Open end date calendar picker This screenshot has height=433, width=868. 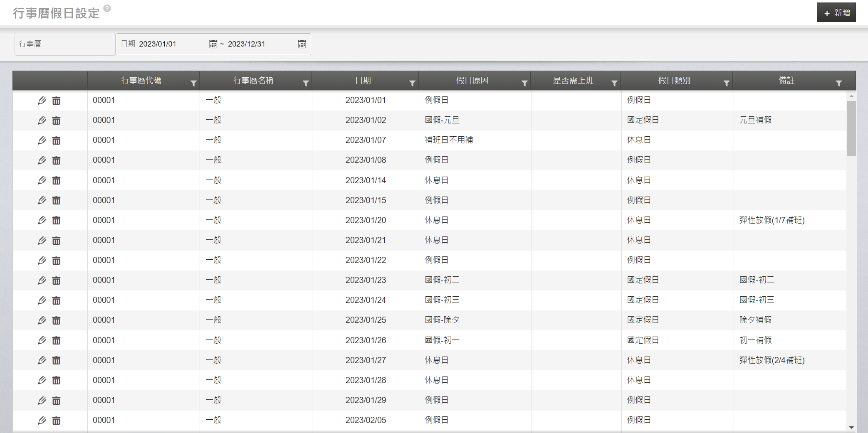coord(302,44)
